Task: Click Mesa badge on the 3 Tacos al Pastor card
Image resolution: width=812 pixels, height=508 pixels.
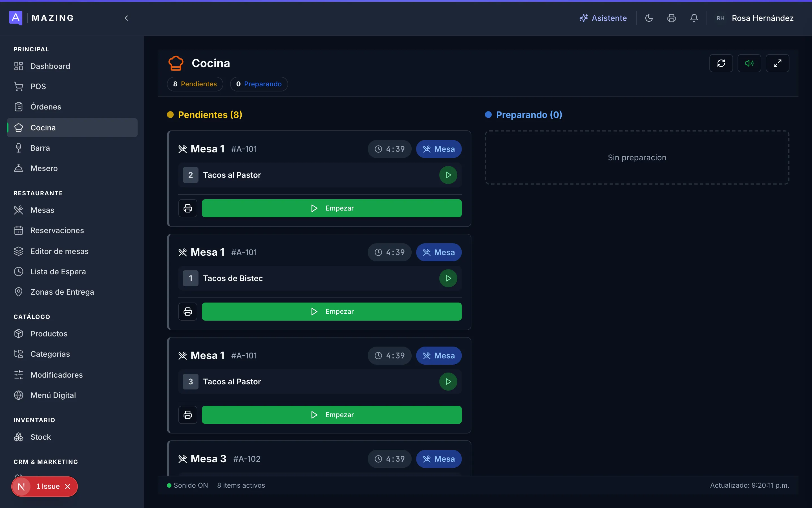Action: pyautogui.click(x=439, y=356)
